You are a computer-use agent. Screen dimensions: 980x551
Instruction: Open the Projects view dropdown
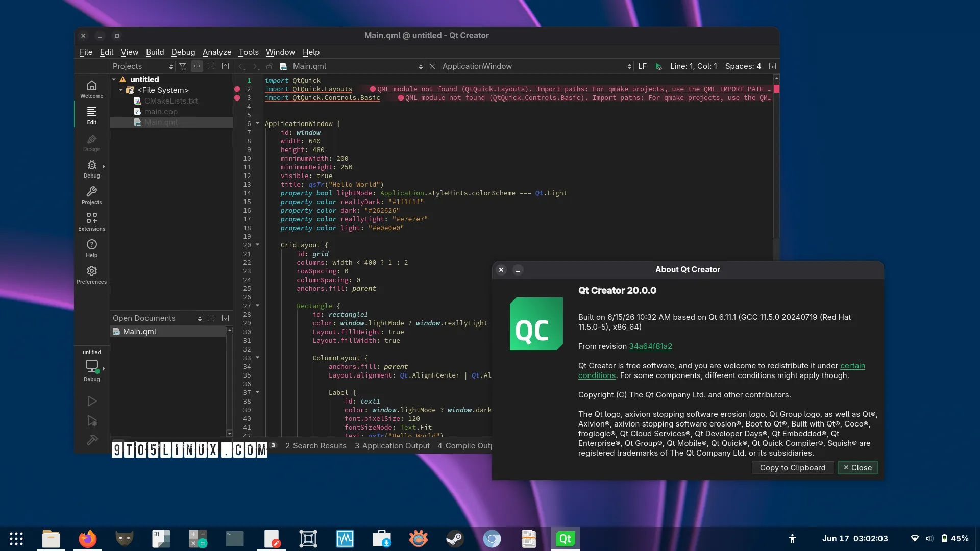[x=143, y=66]
